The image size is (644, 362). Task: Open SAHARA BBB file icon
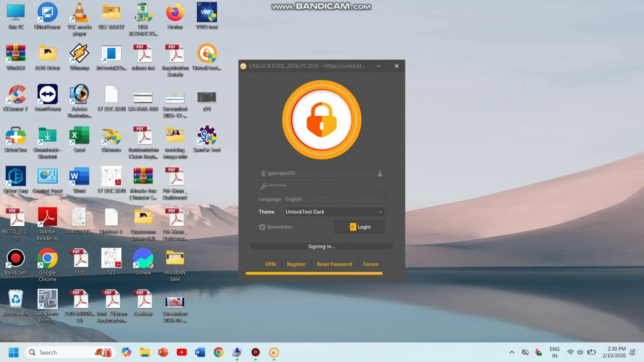point(143,101)
